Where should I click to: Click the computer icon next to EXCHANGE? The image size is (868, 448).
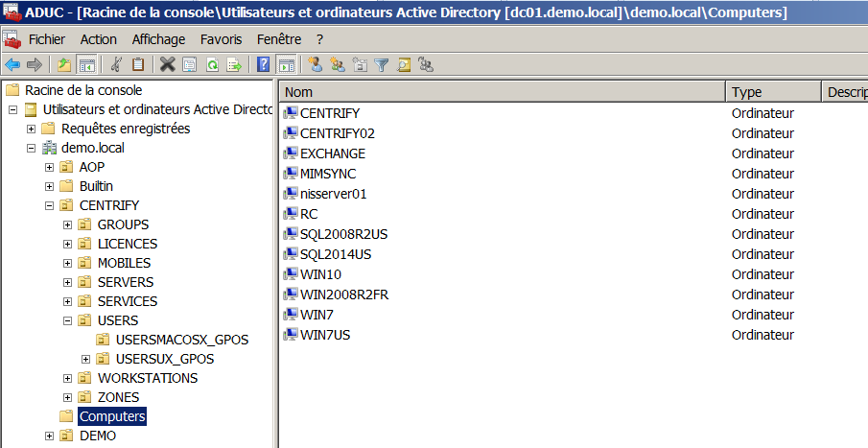291,153
